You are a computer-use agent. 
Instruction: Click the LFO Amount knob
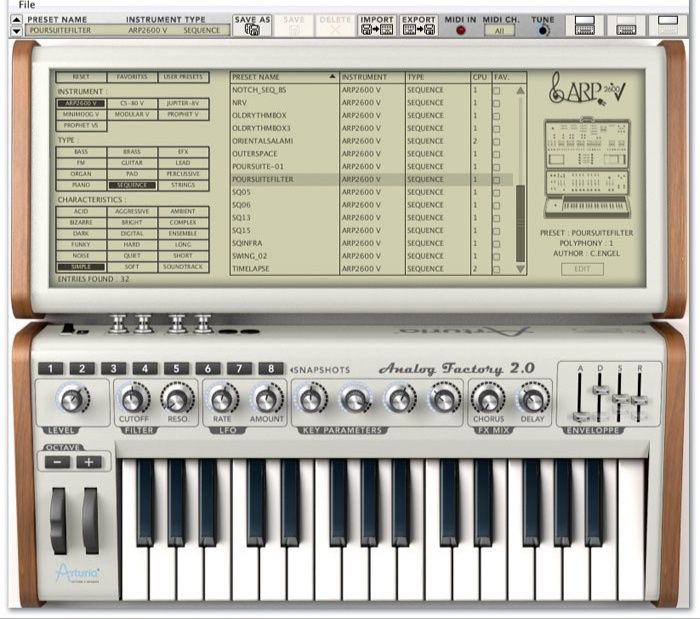[x=266, y=399]
